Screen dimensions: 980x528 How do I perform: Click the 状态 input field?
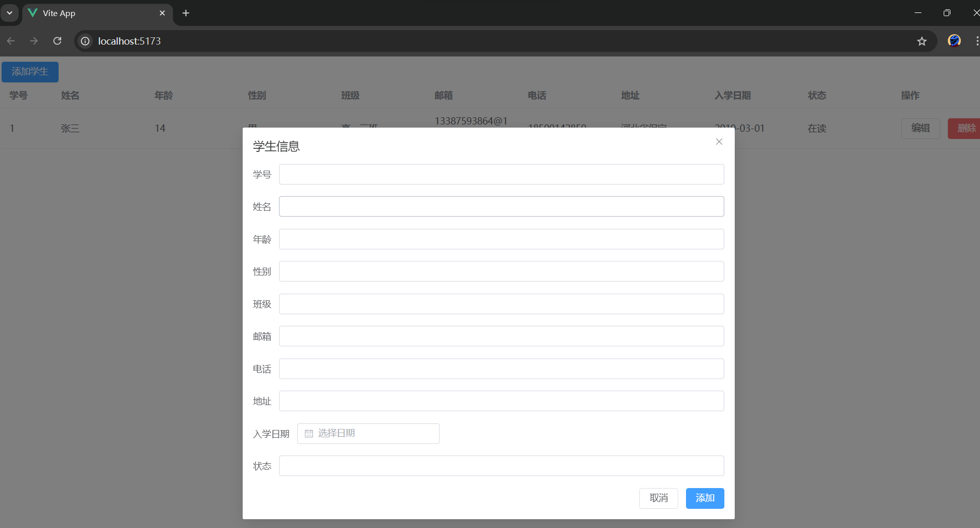point(501,466)
